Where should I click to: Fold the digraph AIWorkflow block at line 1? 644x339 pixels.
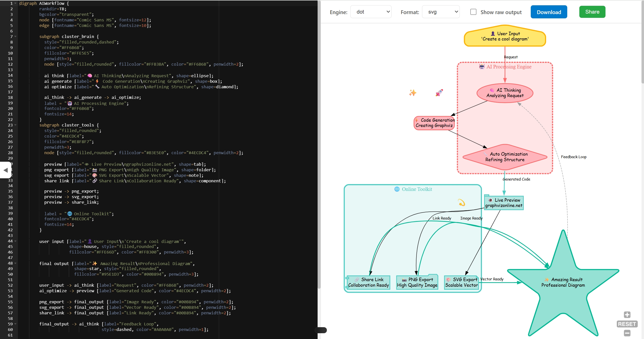[x=15, y=3]
